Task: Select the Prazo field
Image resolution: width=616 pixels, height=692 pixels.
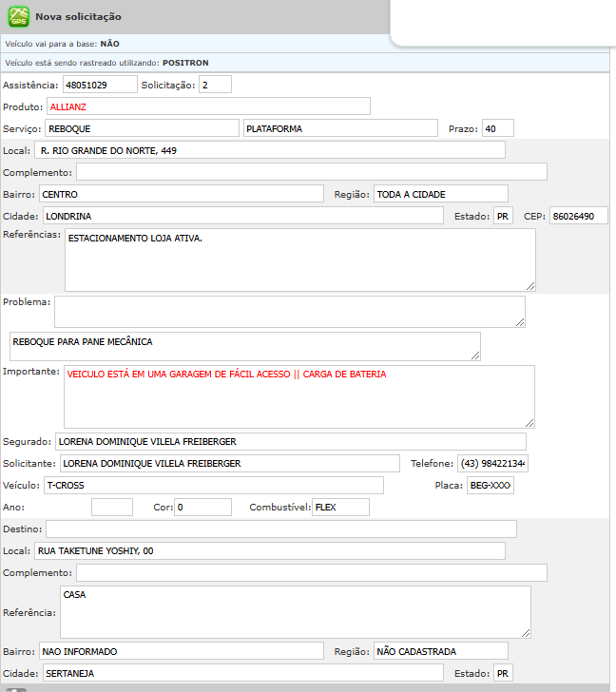Action: [x=497, y=128]
